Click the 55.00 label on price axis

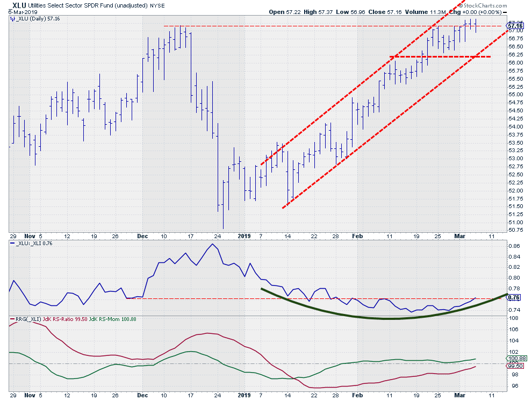(515, 95)
